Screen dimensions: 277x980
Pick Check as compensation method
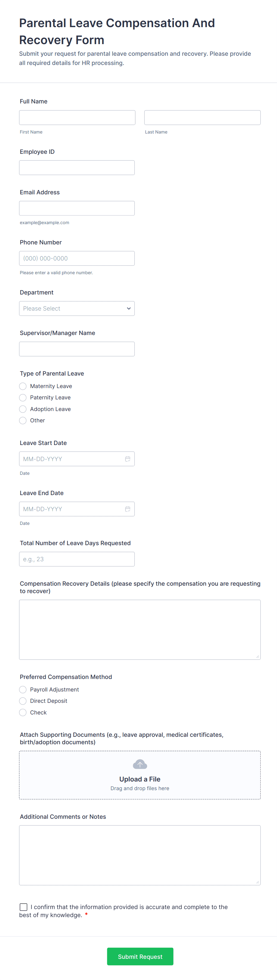(x=23, y=713)
